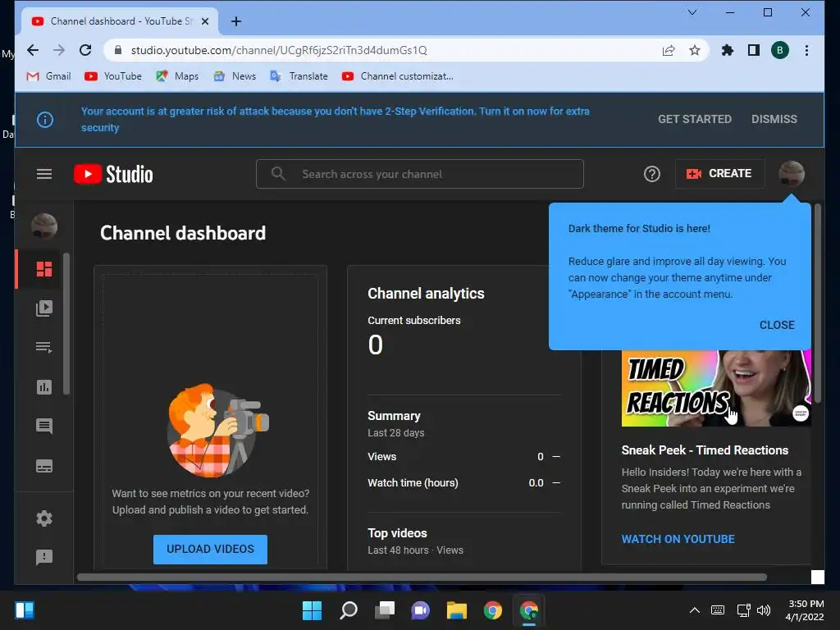Close the dark theme tooltip
The width and height of the screenshot is (840, 630).
point(776,325)
